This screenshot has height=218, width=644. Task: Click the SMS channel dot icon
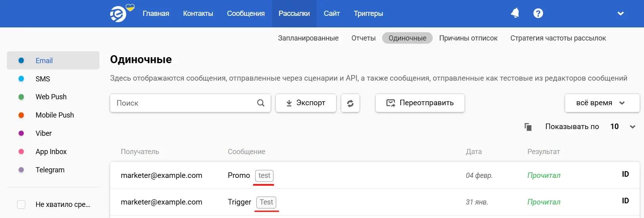click(x=21, y=79)
